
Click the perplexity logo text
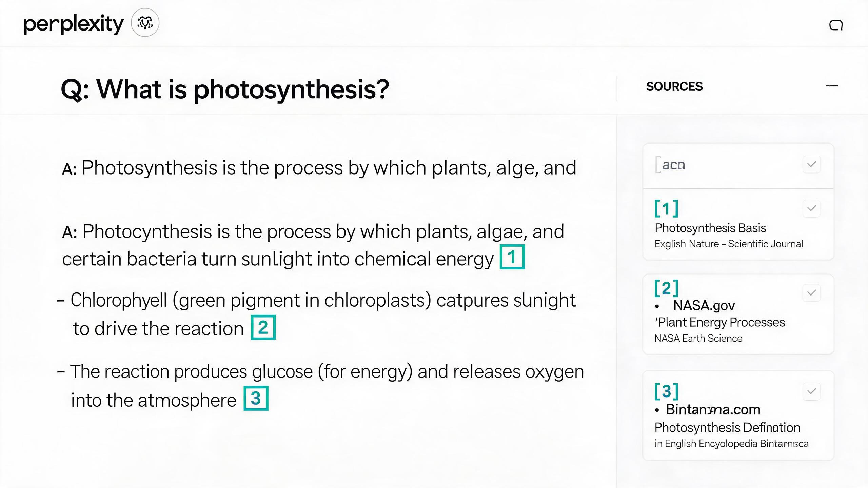[73, 24]
